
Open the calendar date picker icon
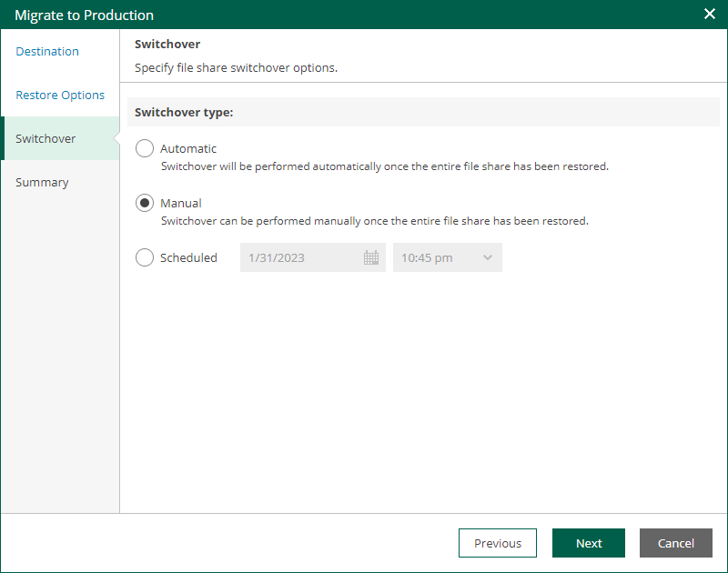point(371,257)
